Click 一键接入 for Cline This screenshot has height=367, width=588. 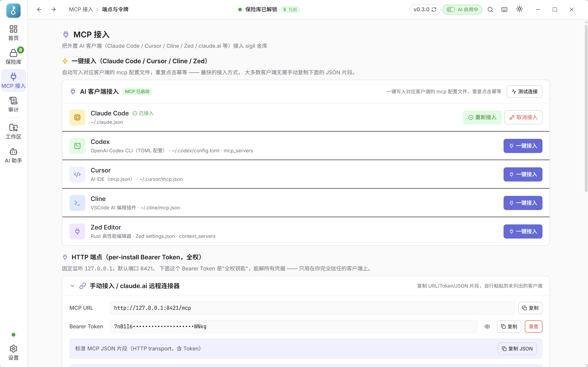(x=523, y=203)
